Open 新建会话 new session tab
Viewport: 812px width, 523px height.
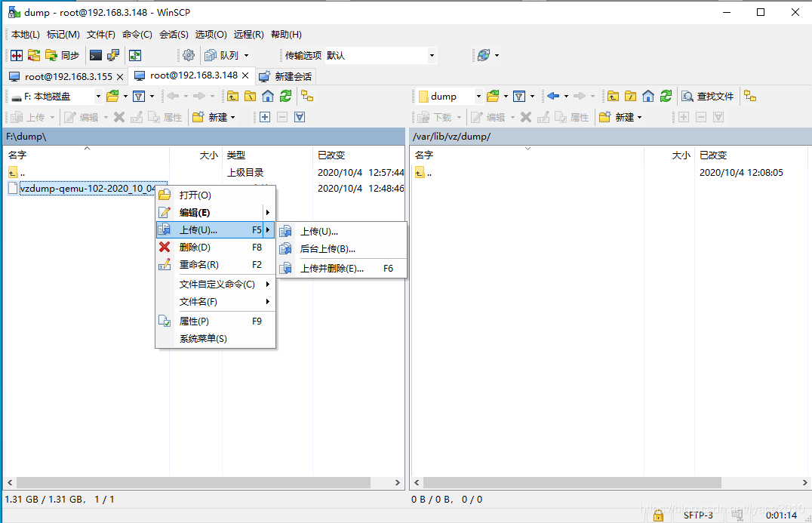286,77
